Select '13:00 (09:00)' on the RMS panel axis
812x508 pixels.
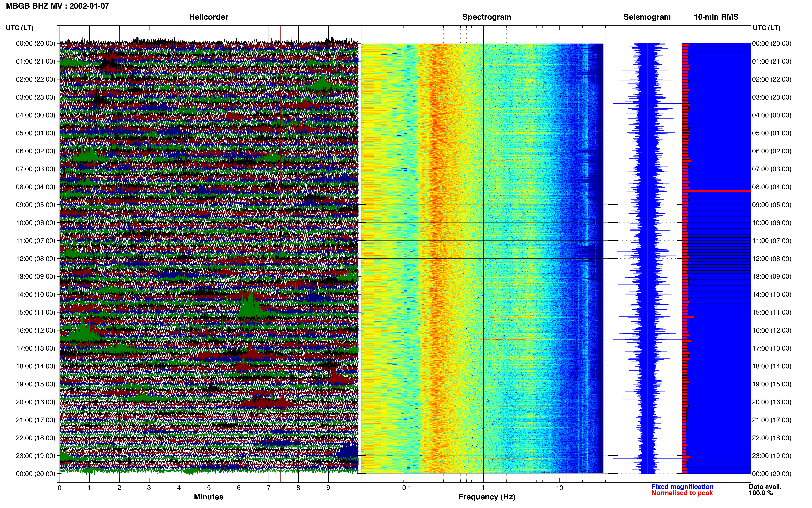click(772, 277)
